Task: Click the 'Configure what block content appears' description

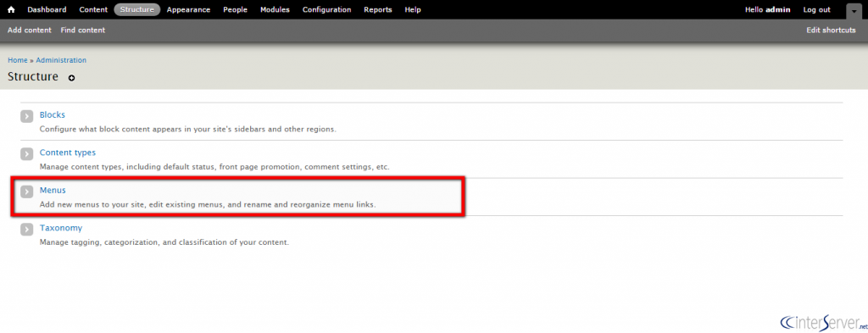Action: (188, 129)
